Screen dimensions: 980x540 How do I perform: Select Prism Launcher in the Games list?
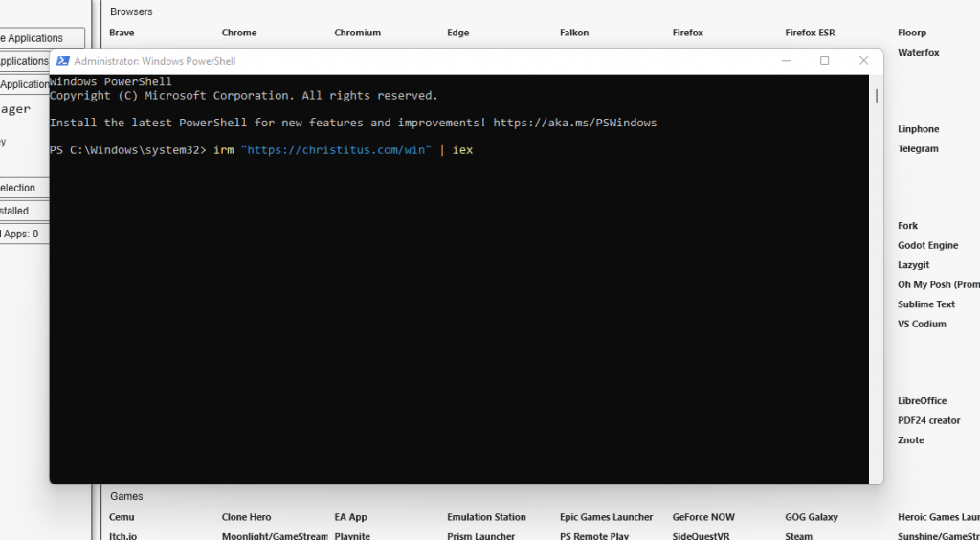point(481,536)
